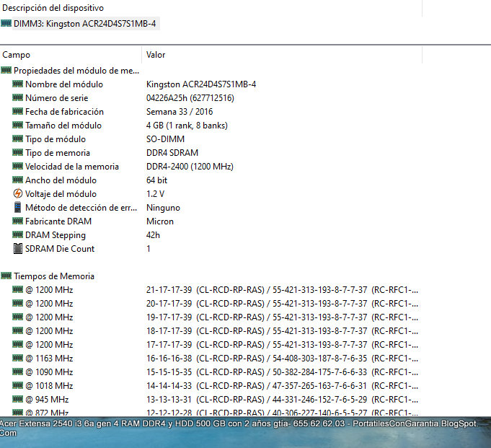The image size is (491, 448).
Task: Select the 42h stepping value
Action: tap(153, 235)
